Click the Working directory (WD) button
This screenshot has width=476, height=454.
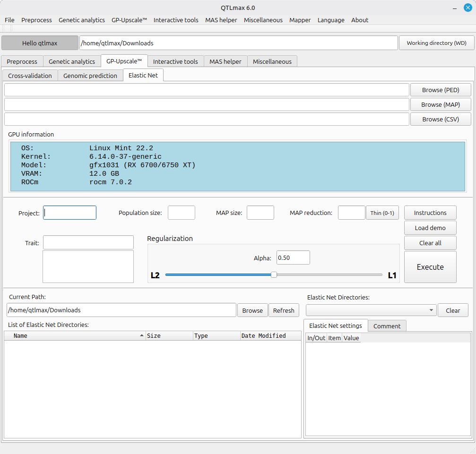point(436,43)
